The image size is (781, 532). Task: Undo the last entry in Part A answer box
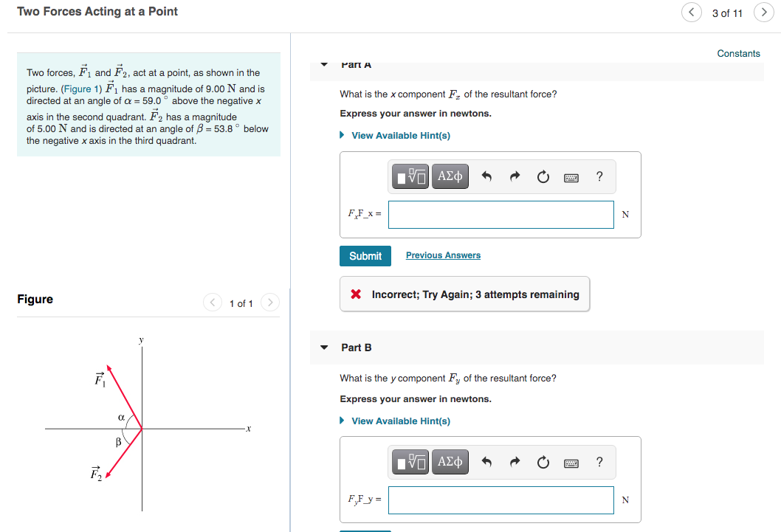tap(487, 176)
